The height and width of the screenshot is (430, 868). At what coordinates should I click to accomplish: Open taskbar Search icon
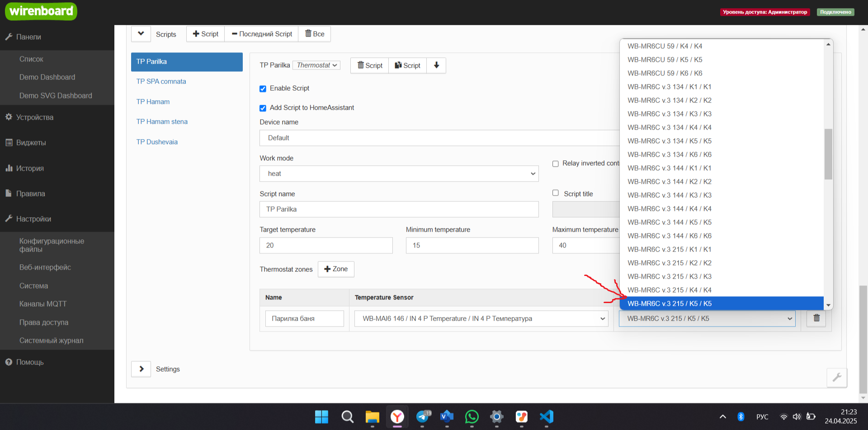(347, 416)
